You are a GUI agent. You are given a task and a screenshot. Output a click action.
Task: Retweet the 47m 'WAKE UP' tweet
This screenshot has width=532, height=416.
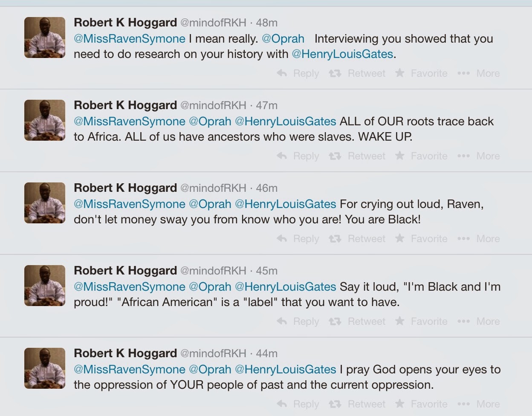(x=357, y=156)
